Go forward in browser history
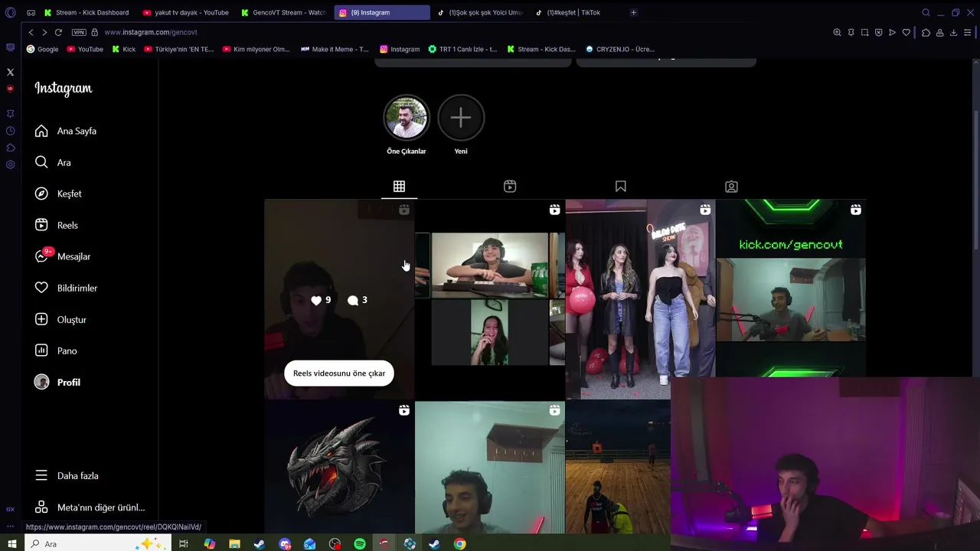The image size is (980, 551). [44, 32]
